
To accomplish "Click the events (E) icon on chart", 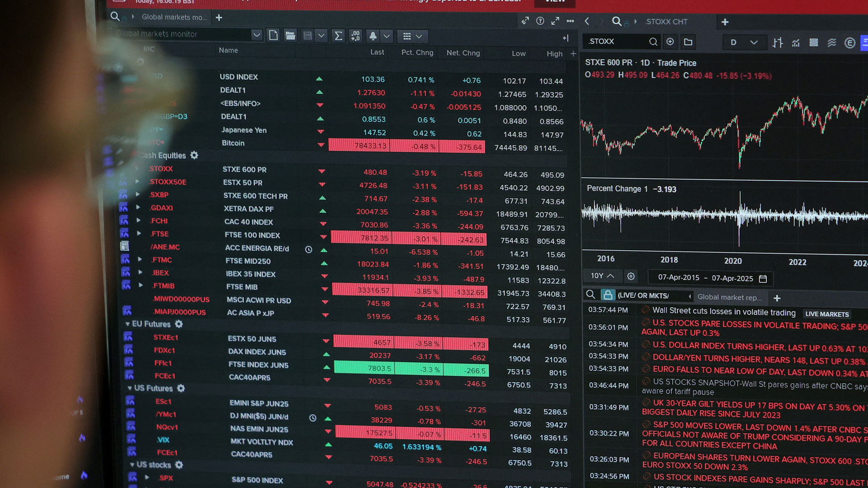I will click(849, 43).
